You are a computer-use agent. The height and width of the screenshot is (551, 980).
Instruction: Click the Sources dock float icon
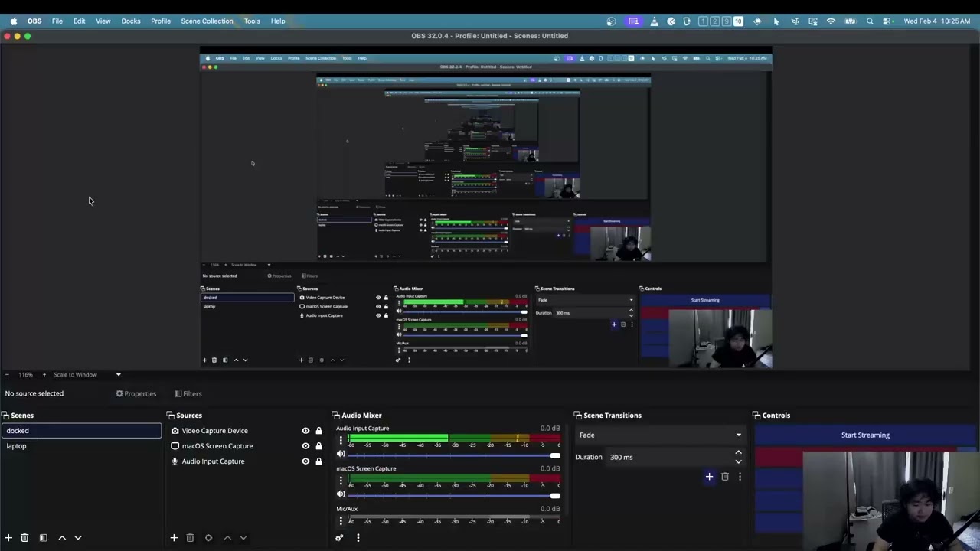[x=171, y=416]
